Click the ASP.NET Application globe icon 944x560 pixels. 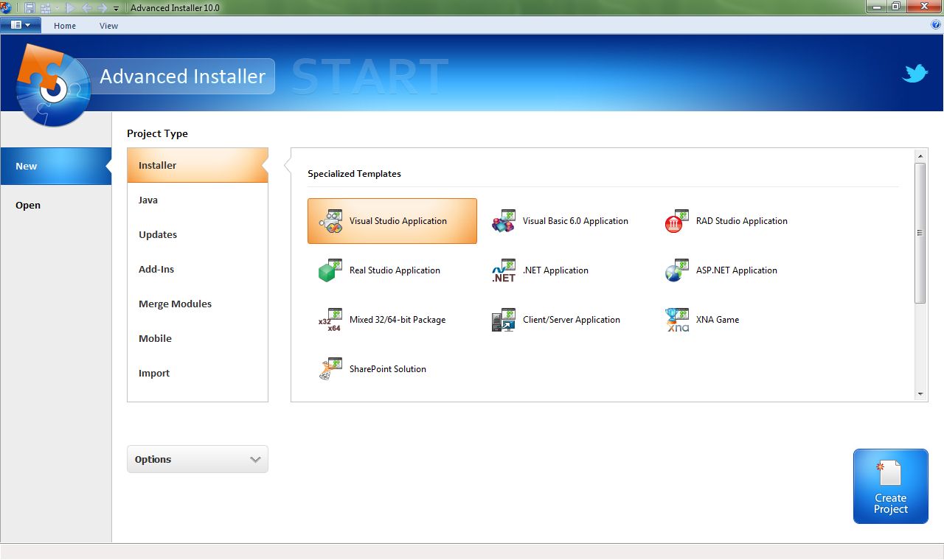point(677,270)
